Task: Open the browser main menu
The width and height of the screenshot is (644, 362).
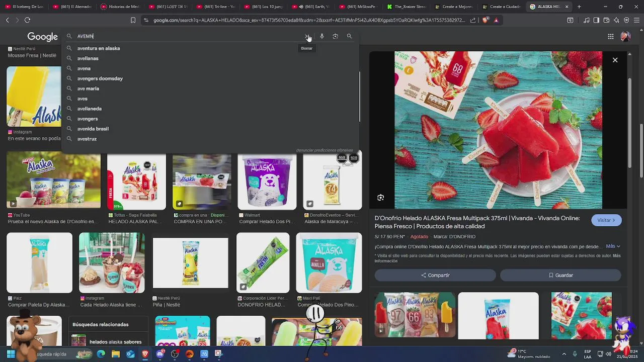Action: pyautogui.click(x=636, y=20)
